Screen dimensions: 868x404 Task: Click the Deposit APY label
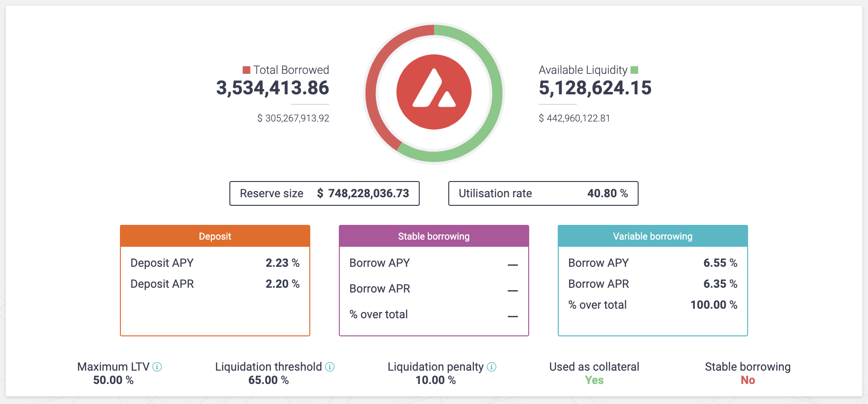tap(162, 263)
